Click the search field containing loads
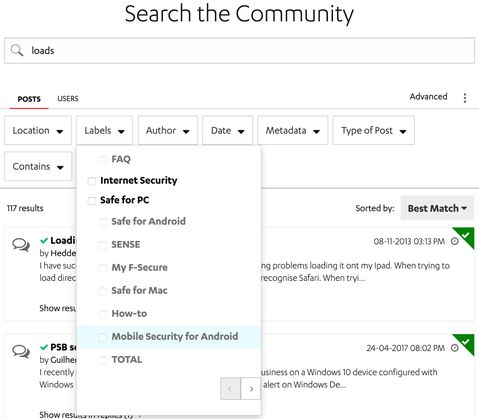The width and height of the screenshot is (479, 419). 239,51
